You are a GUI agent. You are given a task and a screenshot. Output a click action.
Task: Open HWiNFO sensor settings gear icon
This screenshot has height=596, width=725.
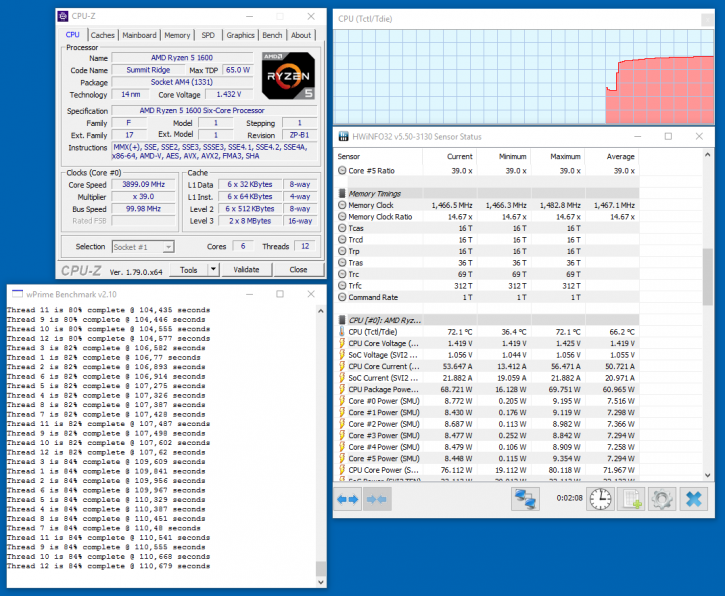coord(662,499)
